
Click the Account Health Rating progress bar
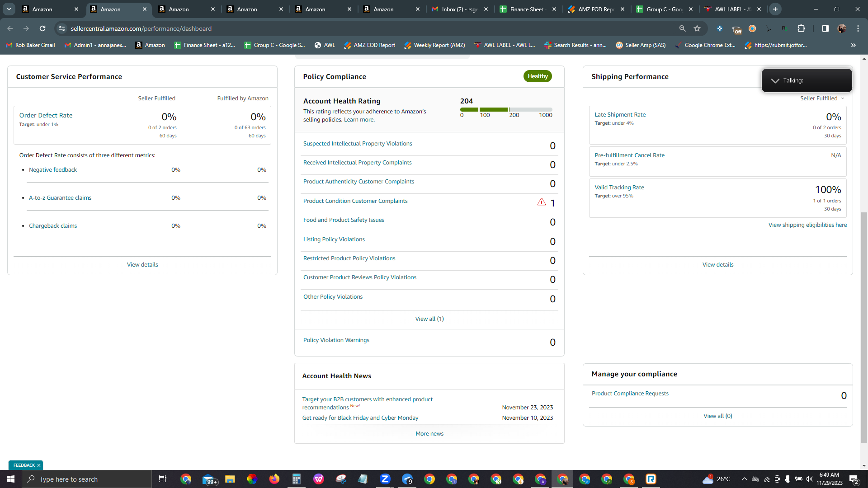506,109
